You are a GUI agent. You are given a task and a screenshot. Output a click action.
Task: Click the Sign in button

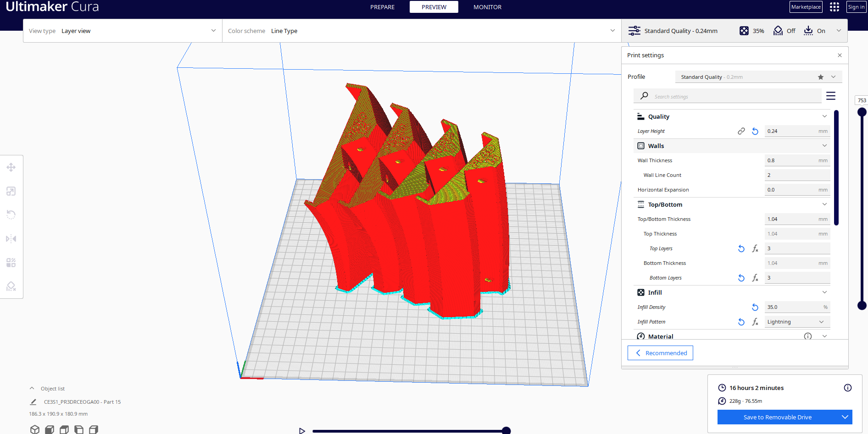[856, 7]
